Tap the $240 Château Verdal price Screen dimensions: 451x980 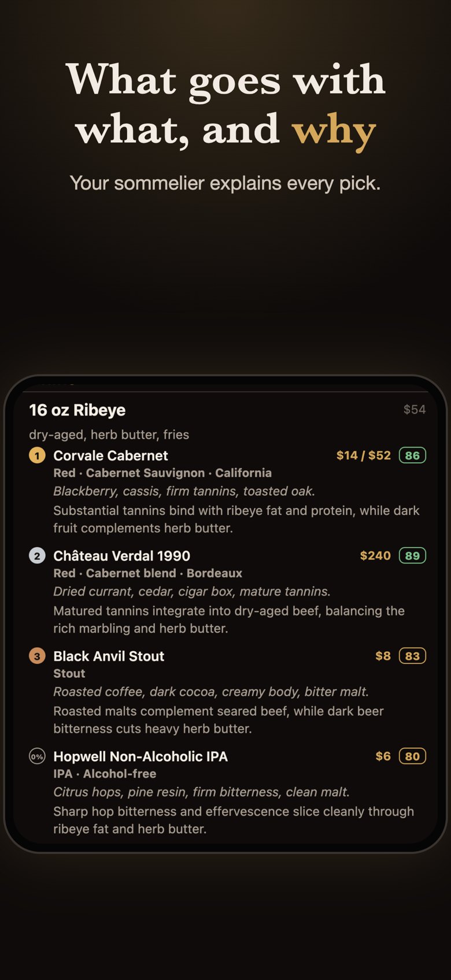pos(375,556)
